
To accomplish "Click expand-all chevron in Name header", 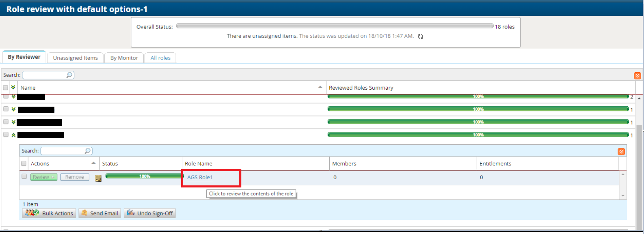I will point(13,88).
